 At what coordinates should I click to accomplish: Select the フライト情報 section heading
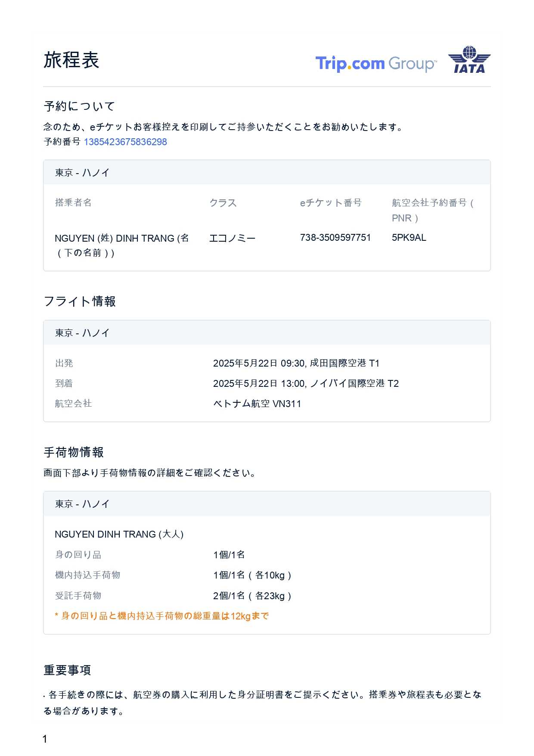(x=80, y=301)
